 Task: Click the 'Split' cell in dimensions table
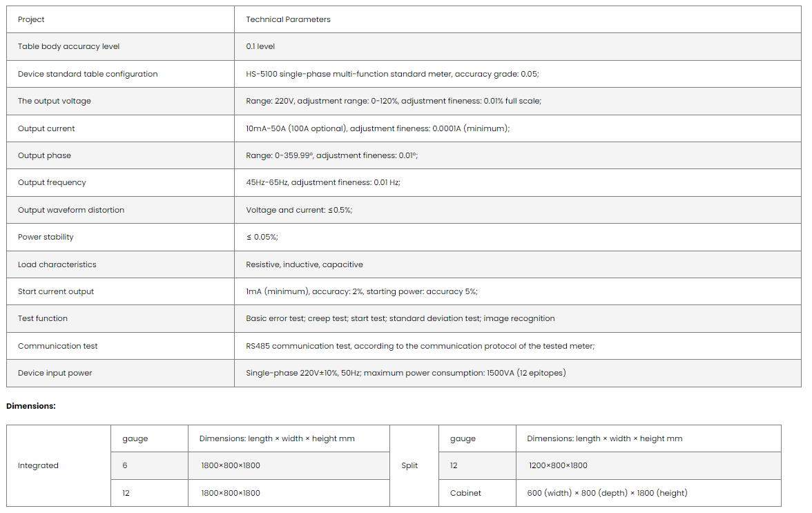click(409, 465)
